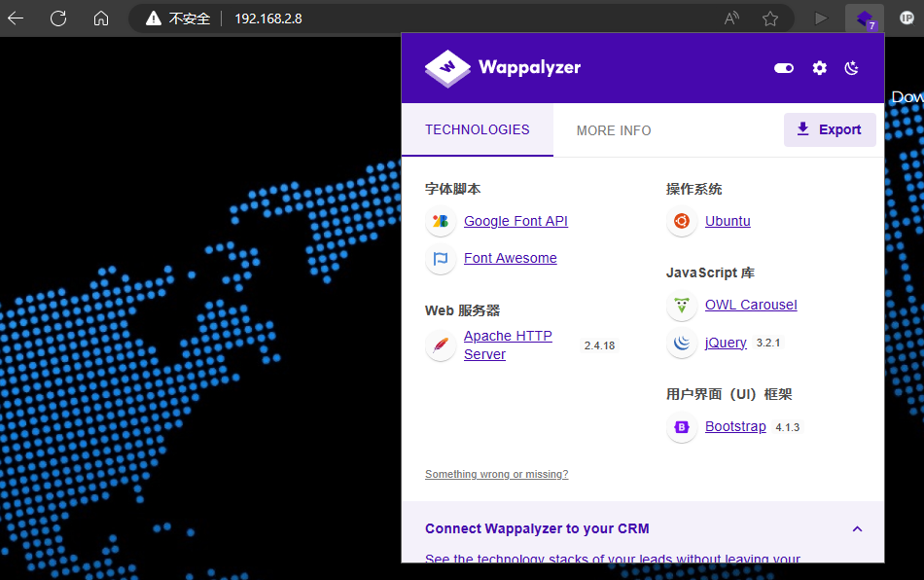Open the Apache HTTP Server link
924x580 pixels.
508,344
